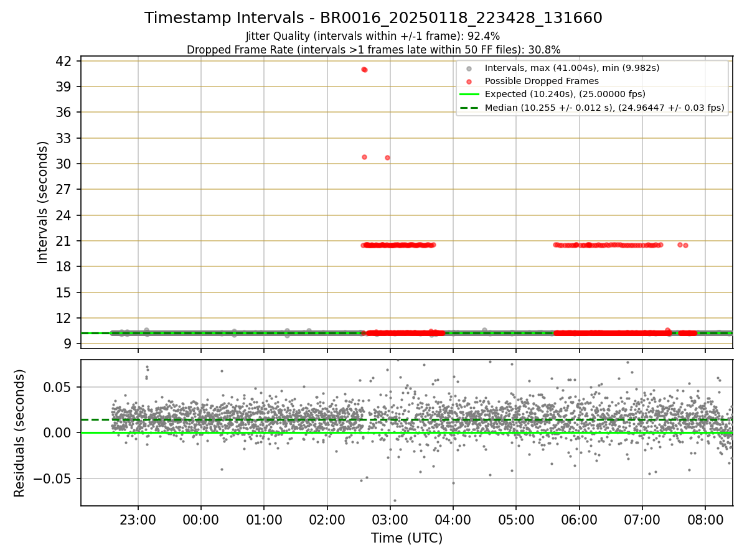
Task: Click the red dot marker in the legend
Action: tap(468, 82)
